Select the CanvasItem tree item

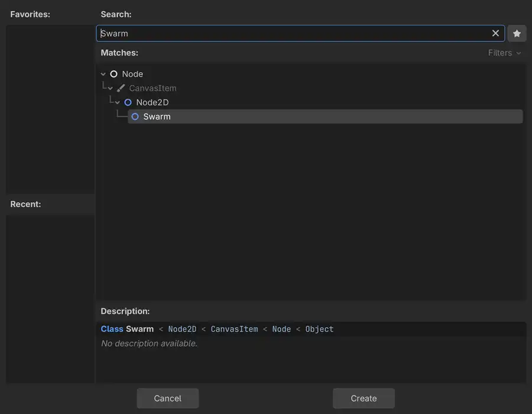pos(153,88)
